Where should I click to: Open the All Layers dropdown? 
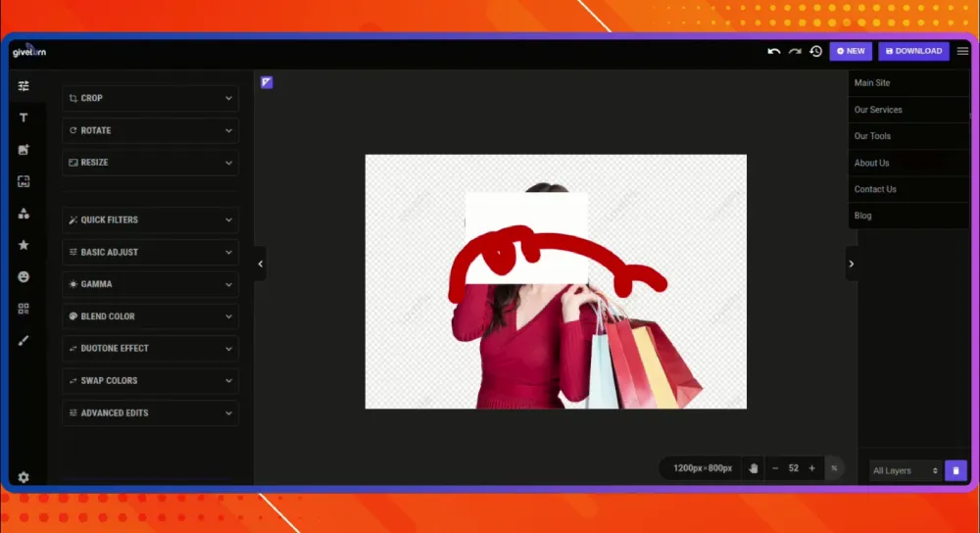tap(905, 470)
